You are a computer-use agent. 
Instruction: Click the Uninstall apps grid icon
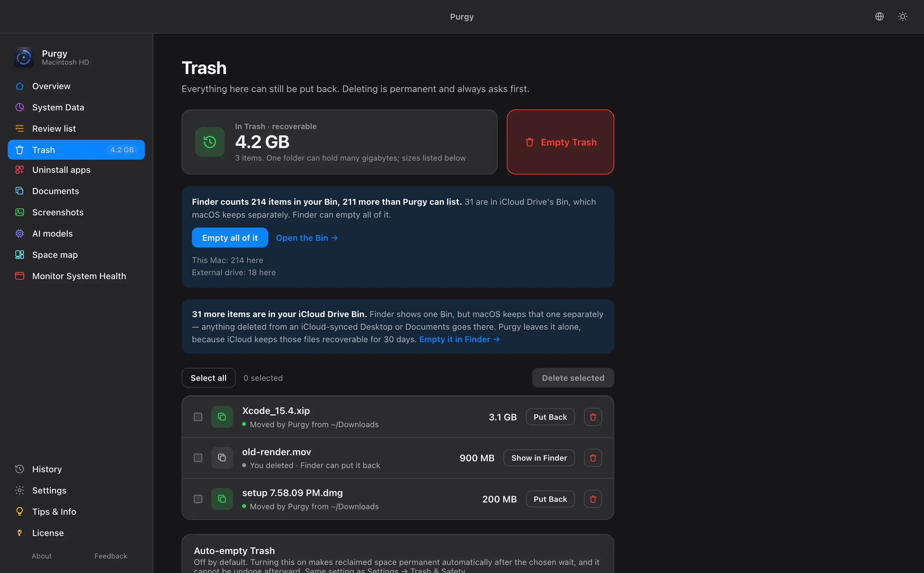click(20, 170)
